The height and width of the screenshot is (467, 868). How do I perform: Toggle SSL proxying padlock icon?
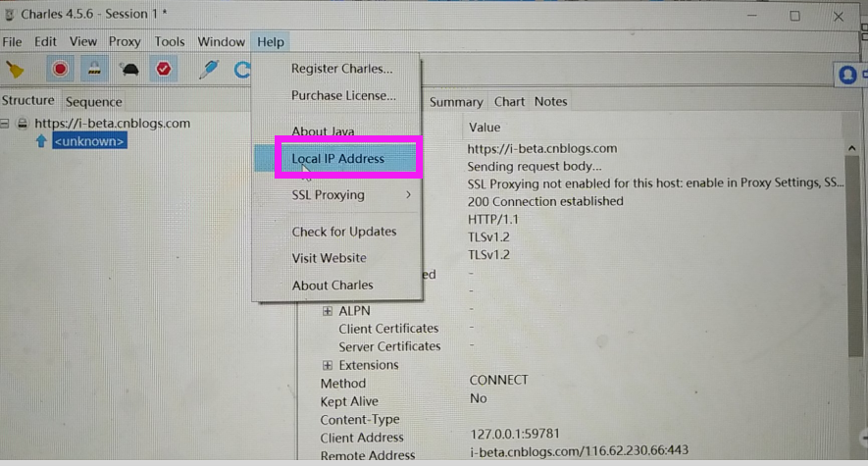pyautogui.click(x=94, y=70)
